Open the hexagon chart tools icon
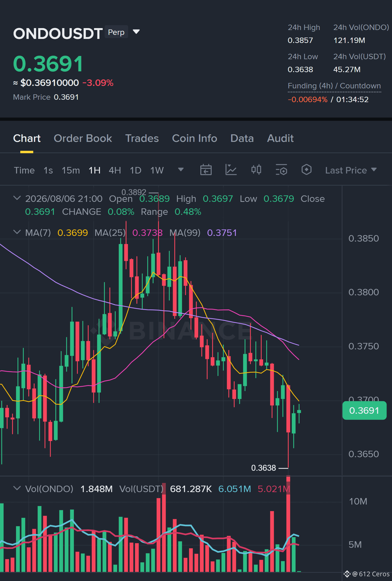This screenshot has width=392, height=581. point(306,170)
